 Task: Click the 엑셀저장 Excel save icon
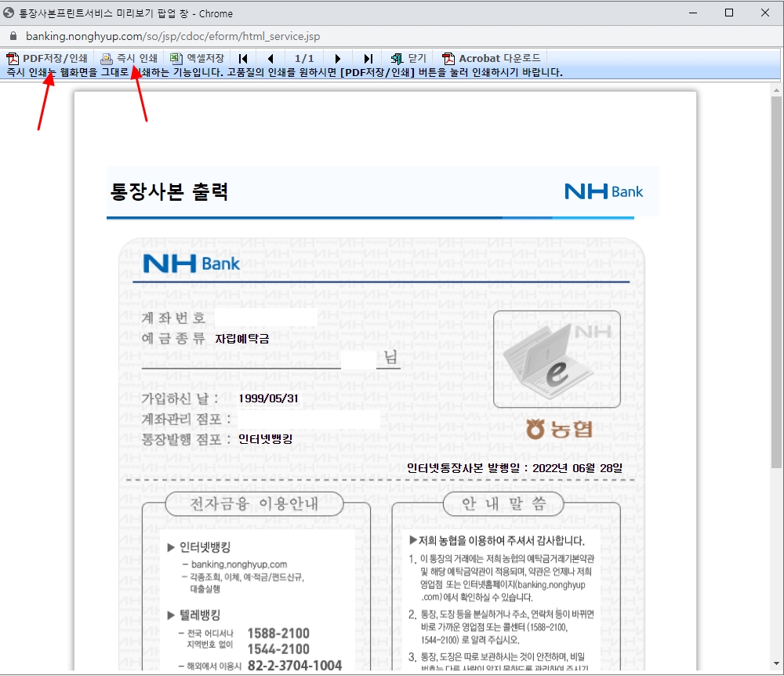coord(177,58)
